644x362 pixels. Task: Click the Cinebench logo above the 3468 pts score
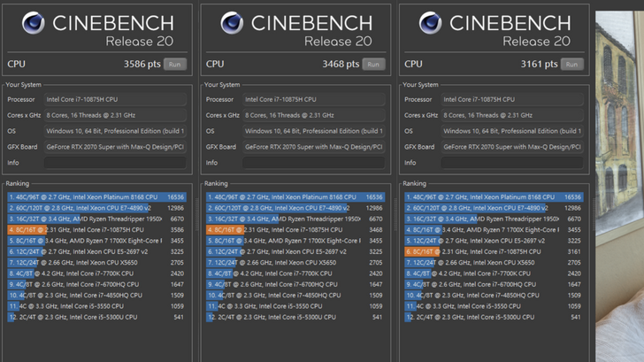(232, 23)
